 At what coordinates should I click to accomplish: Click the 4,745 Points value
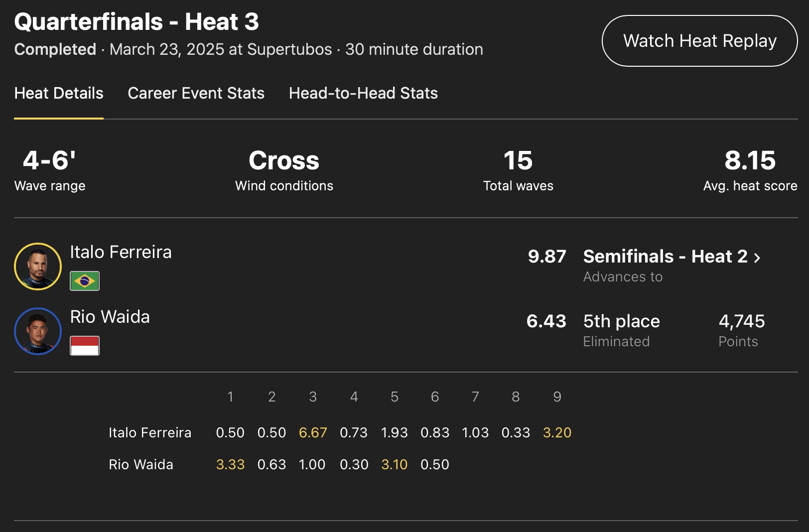[741, 321]
